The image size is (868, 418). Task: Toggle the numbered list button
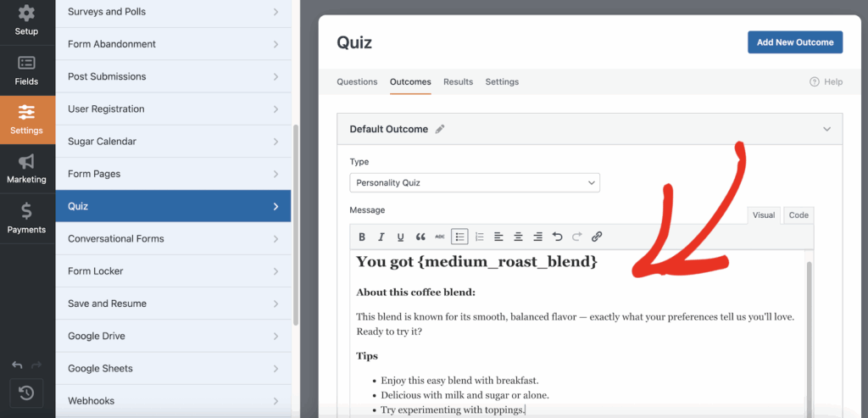[x=479, y=237]
